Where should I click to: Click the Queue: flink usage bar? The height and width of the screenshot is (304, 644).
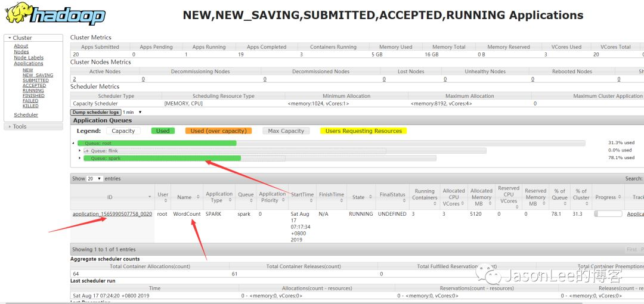284,151
